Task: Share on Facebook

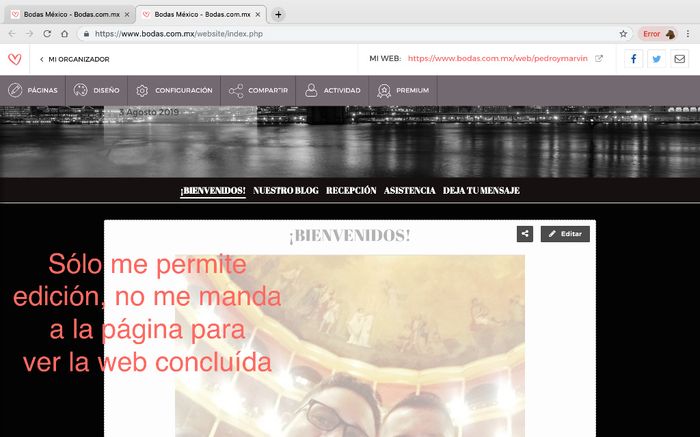Action: coord(633,59)
